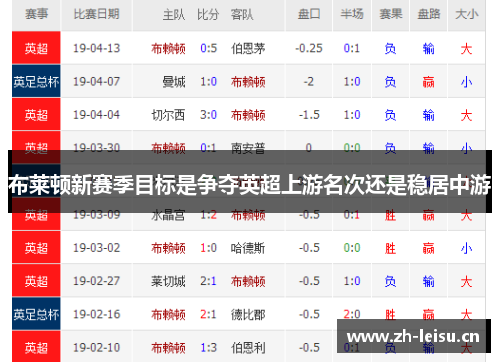Click 布赖顿 in the 19-02-10 row
The width and height of the screenshot is (500, 362).
pyautogui.click(x=168, y=348)
